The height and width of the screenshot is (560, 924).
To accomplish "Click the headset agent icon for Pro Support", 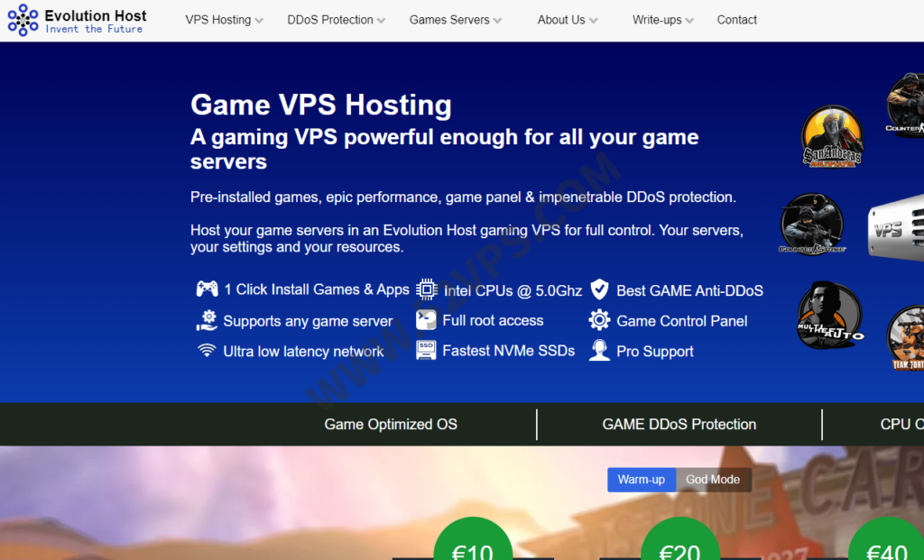I will point(599,351).
